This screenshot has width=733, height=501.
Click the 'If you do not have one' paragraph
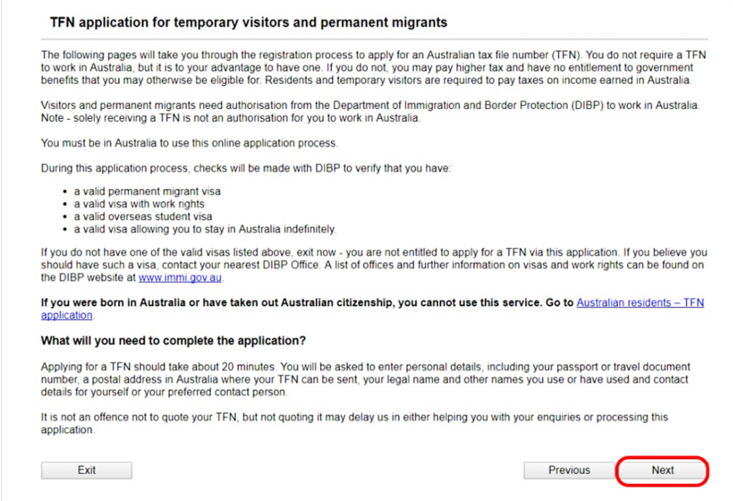click(x=374, y=265)
